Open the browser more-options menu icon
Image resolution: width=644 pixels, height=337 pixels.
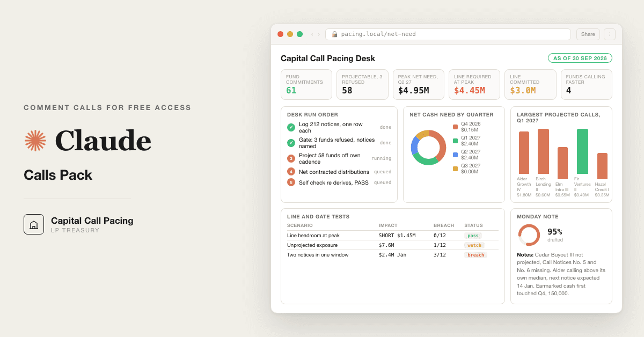pos(610,34)
